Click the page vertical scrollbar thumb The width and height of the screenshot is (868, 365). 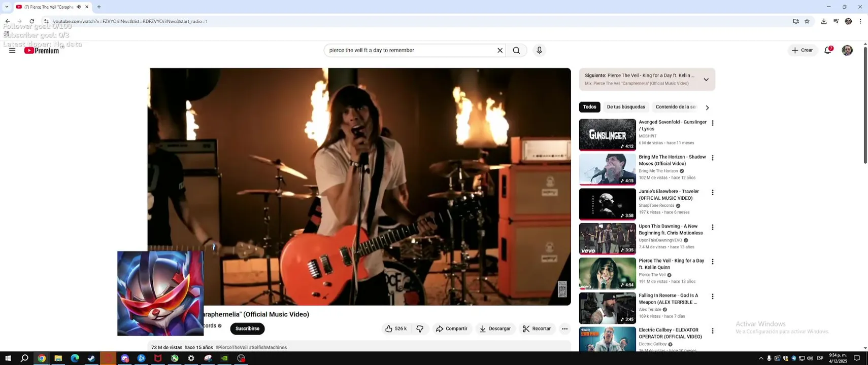coord(865,105)
